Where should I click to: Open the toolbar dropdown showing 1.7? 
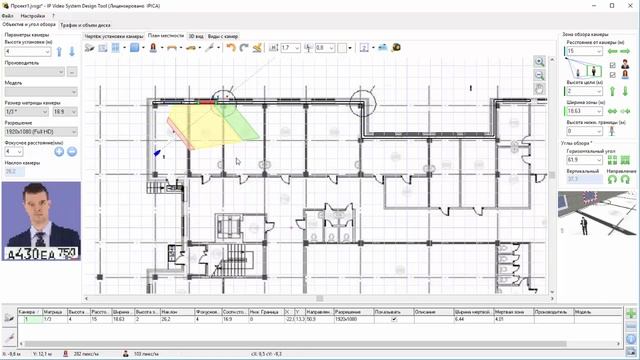(297, 48)
